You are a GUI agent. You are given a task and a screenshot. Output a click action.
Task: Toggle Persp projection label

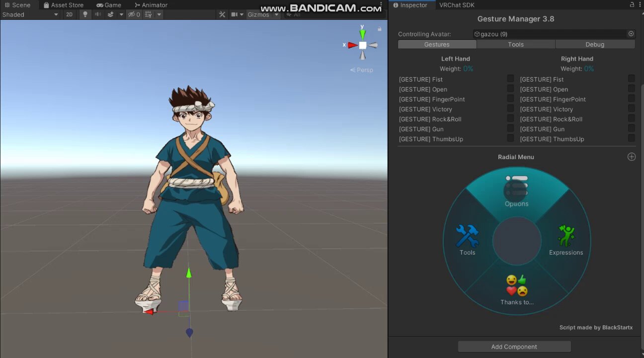[x=362, y=70]
